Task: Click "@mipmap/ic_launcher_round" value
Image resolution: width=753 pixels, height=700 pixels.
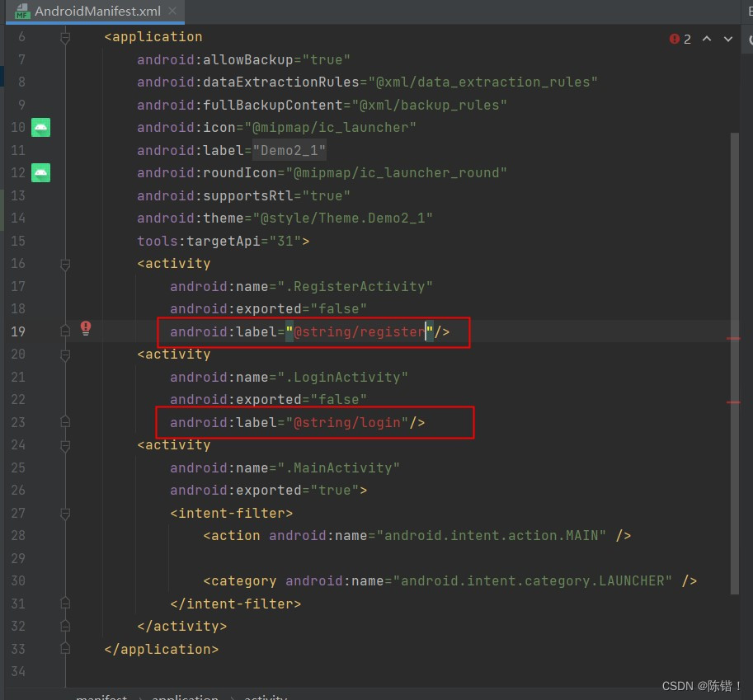Action: click(396, 173)
